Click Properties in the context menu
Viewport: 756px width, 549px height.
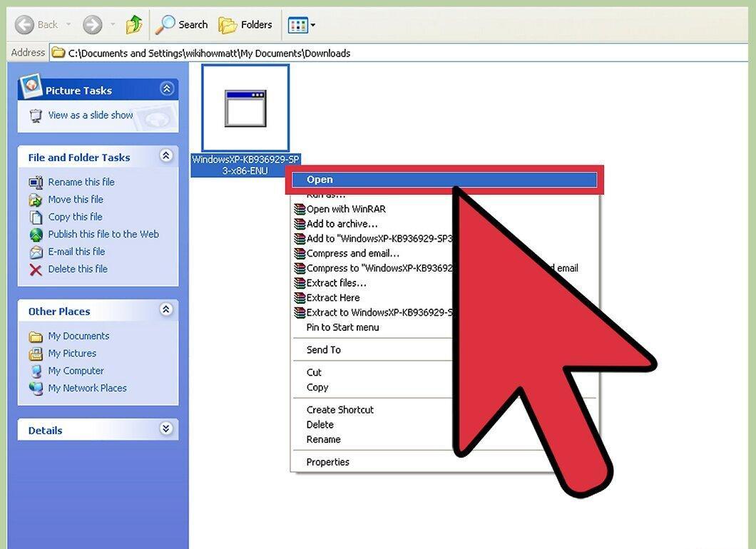[x=328, y=462]
